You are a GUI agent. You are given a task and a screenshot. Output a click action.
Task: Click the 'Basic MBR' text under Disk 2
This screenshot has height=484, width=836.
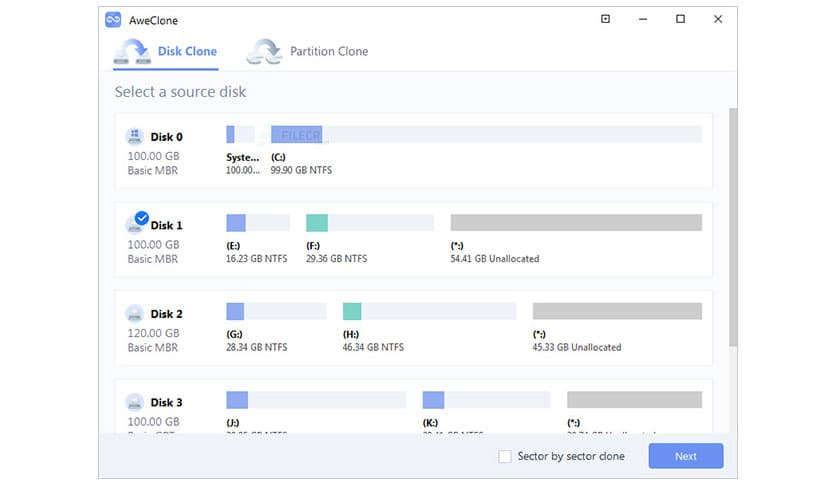point(152,348)
